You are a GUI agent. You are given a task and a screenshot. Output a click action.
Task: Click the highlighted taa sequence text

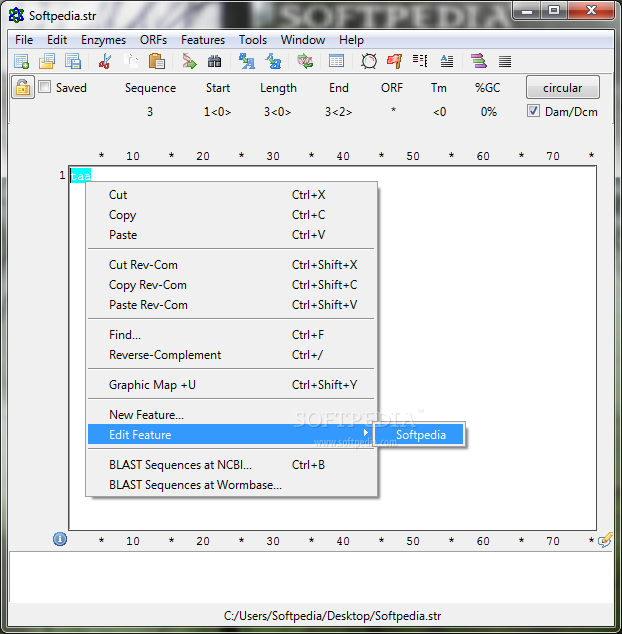(80, 175)
